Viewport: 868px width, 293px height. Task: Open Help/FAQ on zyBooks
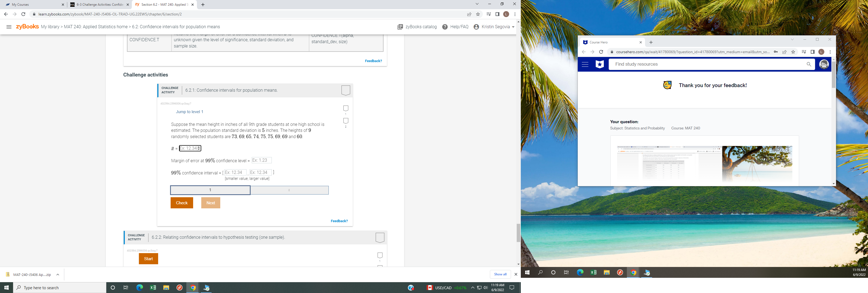point(445,27)
